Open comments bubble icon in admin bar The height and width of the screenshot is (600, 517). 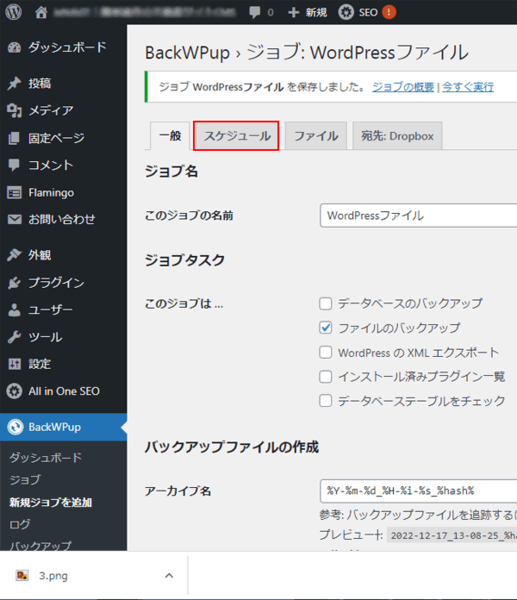pyautogui.click(x=254, y=12)
